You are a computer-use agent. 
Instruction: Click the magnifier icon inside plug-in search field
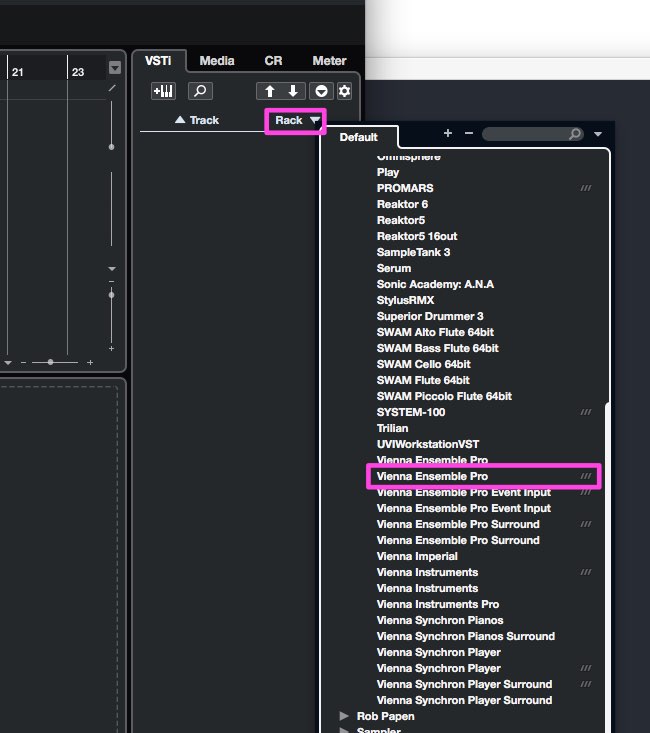(575, 134)
